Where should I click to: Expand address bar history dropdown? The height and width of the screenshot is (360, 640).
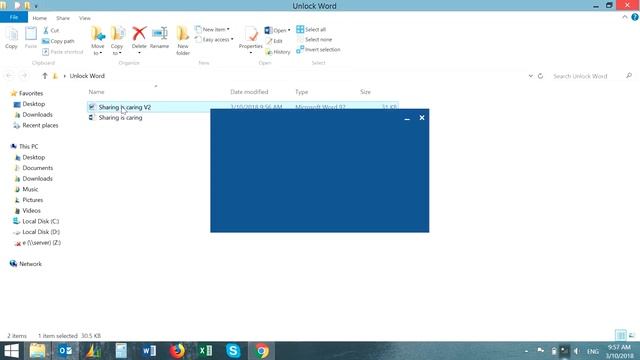530,76
